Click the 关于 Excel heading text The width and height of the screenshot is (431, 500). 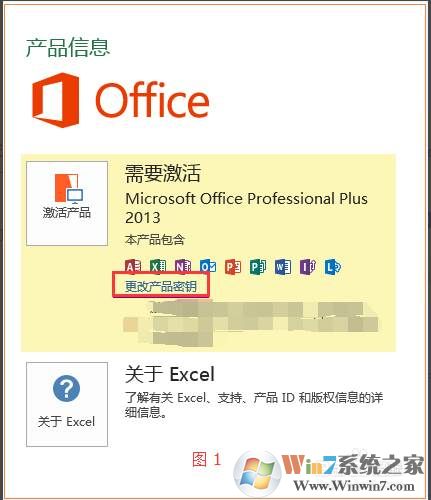(170, 374)
